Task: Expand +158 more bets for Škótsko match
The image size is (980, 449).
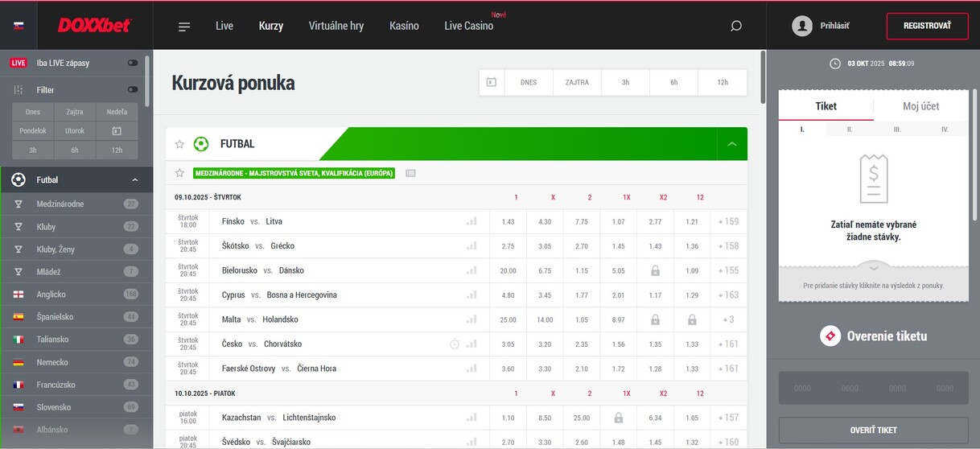Action: tap(729, 246)
